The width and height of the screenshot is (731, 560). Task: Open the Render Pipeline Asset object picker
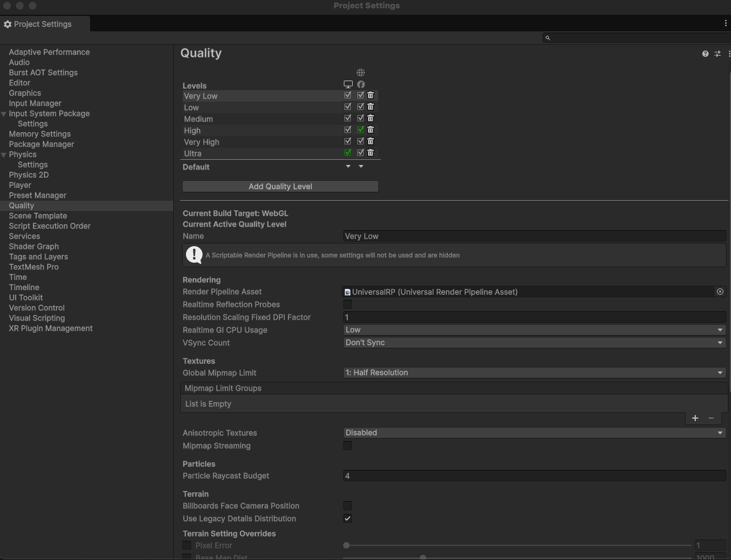coord(720,292)
